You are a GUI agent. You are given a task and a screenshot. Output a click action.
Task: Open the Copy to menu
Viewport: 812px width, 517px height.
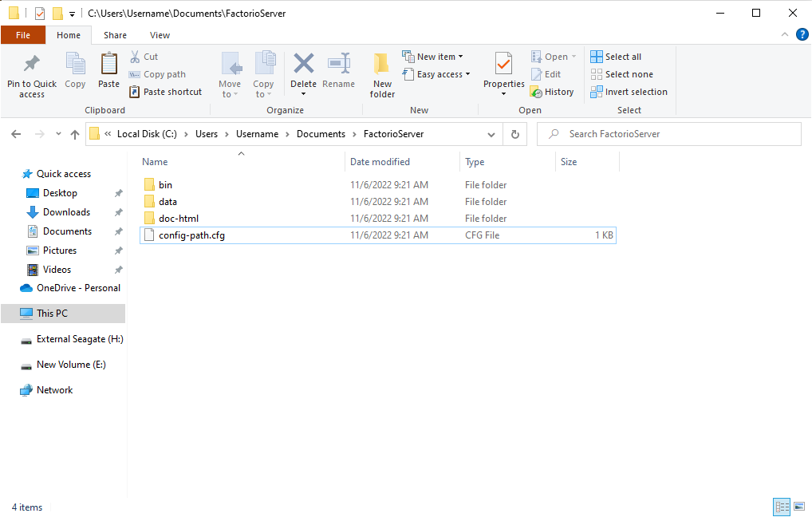click(x=263, y=76)
